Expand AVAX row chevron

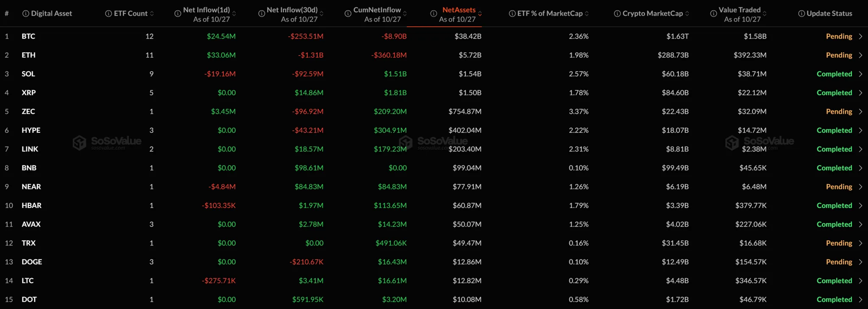click(x=860, y=224)
